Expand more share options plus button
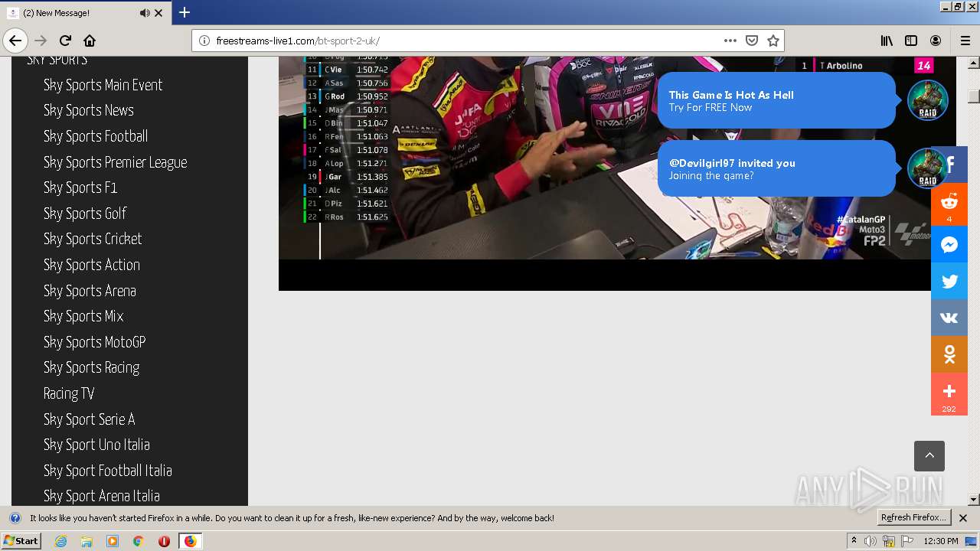Image resolution: width=980 pixels, height=551 pixels. point(949,394)
